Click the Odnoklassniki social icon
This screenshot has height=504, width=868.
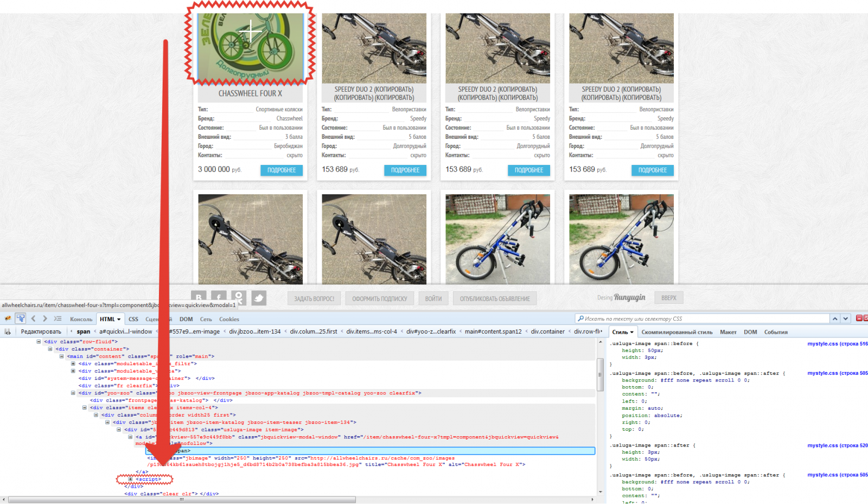(239, 298)
